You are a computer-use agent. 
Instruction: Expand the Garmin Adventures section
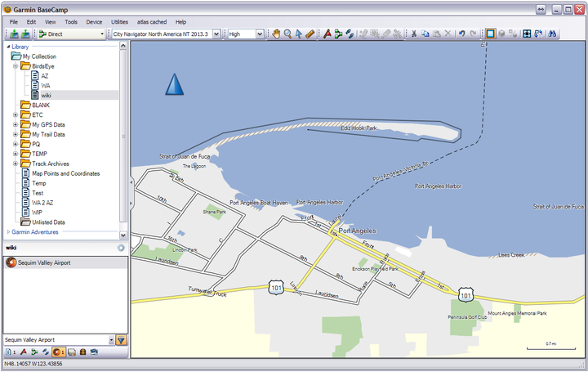tap(9, 232)
